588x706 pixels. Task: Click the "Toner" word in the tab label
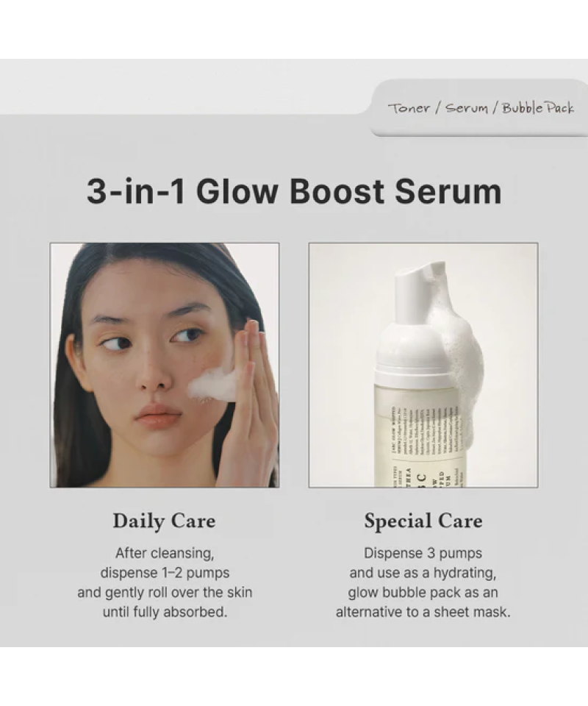[409, 108]
